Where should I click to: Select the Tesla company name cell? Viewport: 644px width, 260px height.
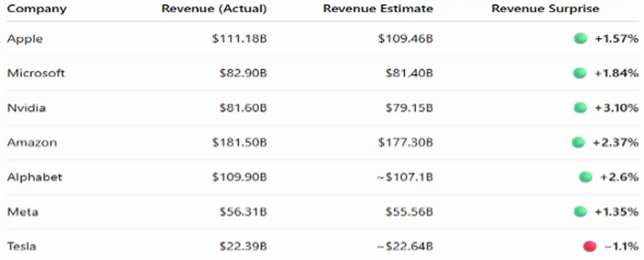[22, 247]
